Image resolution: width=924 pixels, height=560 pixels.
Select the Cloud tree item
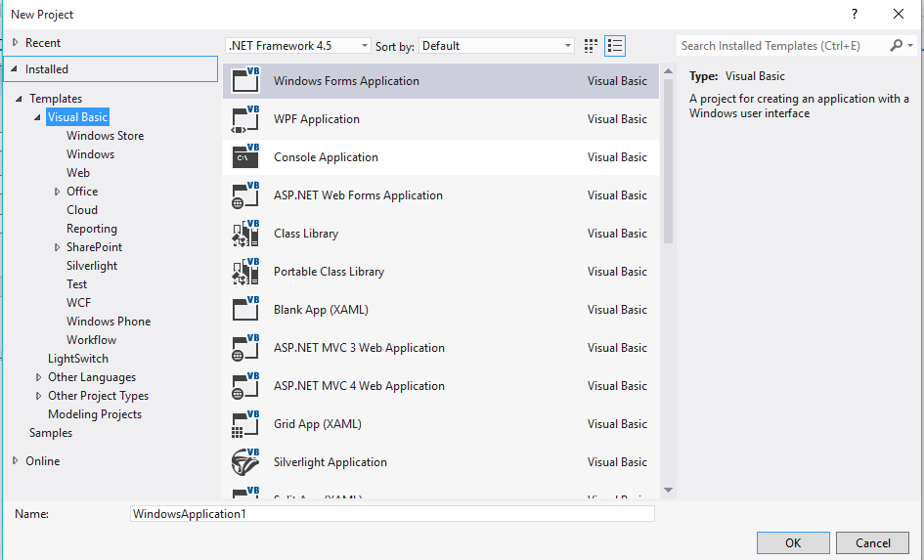[x=82, y=209]
